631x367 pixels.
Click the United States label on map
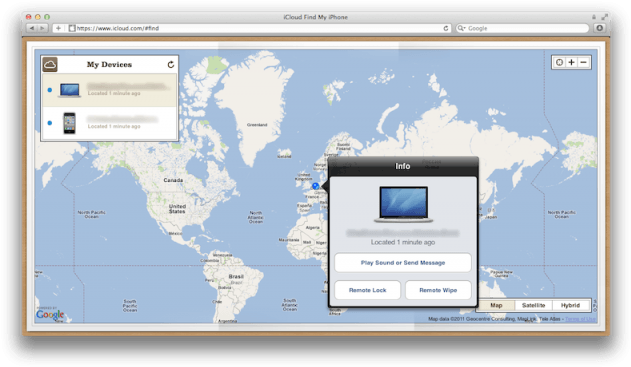point(177,208)
